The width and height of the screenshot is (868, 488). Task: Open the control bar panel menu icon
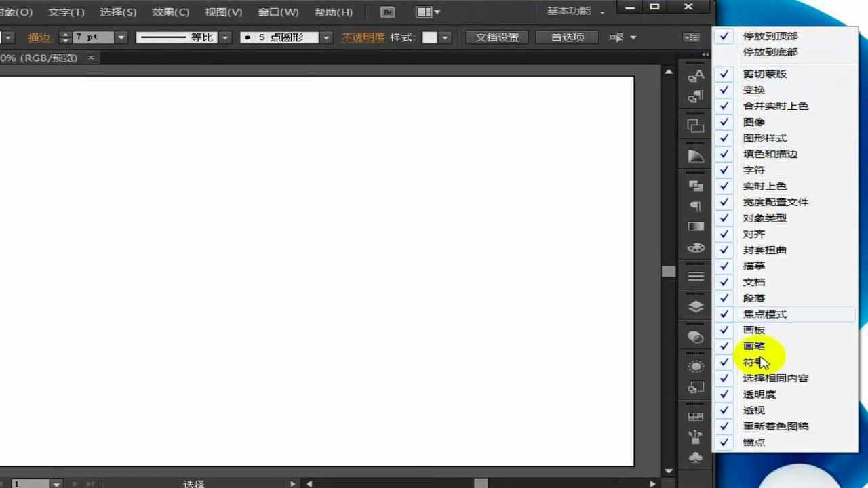691,37
